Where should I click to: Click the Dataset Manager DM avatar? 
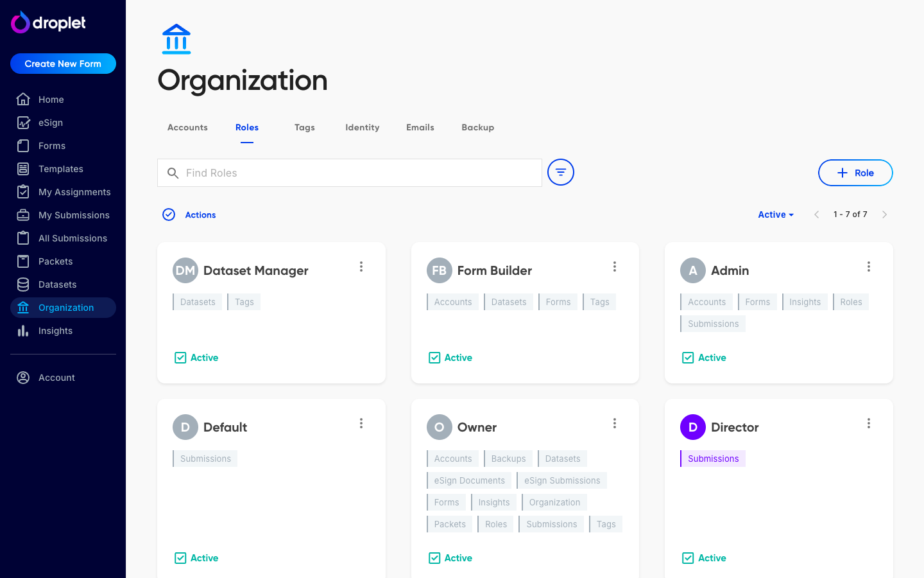click(185, 270)
